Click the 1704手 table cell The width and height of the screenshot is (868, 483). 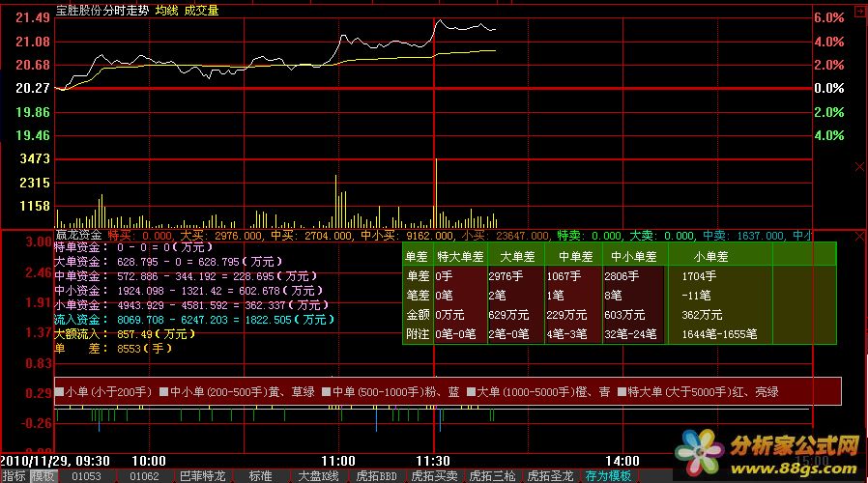pyautogui.click(x=699, y=276)
